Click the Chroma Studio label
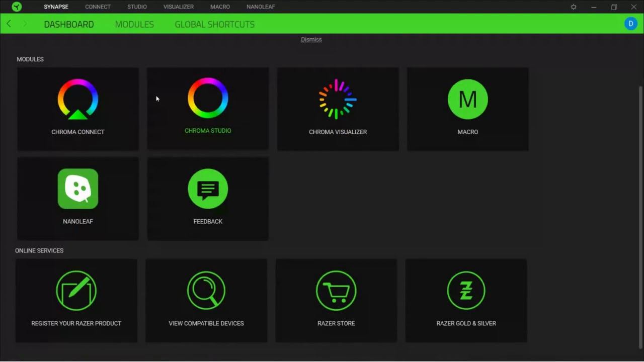This screenshot has height=362, width=644. 208,131
